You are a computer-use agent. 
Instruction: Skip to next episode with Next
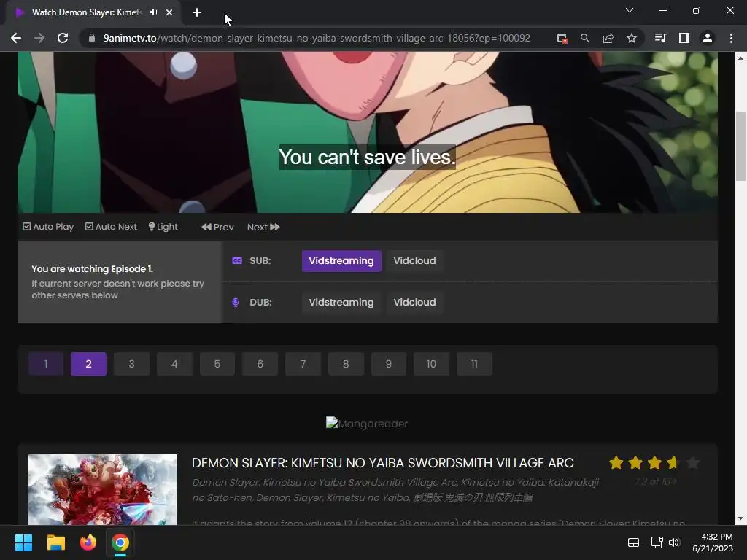(263, 227)
